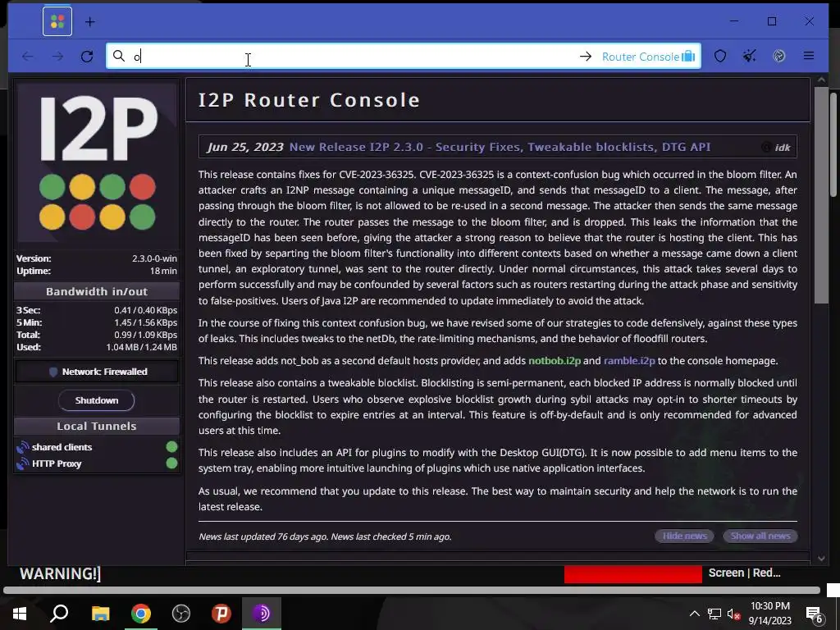Click the network tray icon
This screenshot has width=840, height=630.
click(x=714, y=614)
